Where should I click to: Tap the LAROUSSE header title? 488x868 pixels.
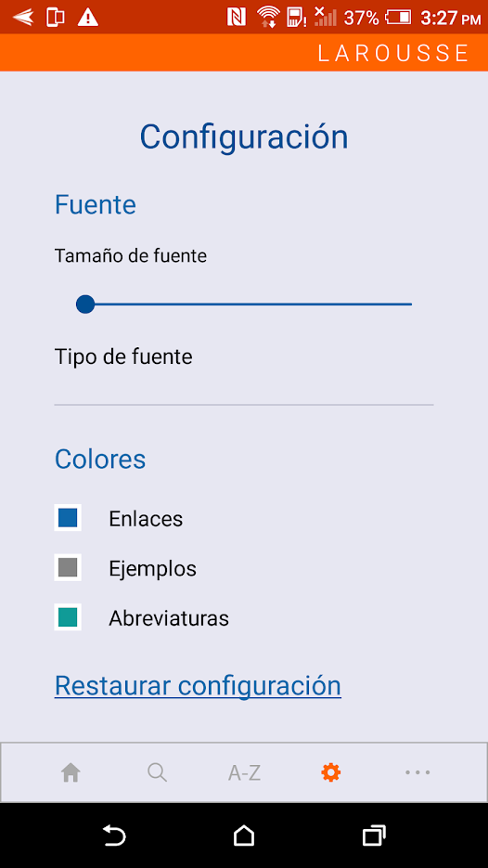[393, 53]
